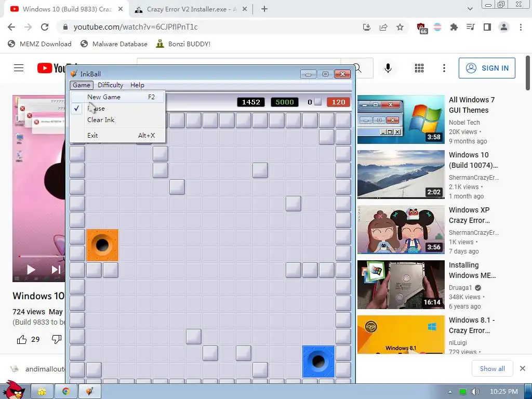
Task: Open the file explorer taskbar icon
Action: pos(42,392)
